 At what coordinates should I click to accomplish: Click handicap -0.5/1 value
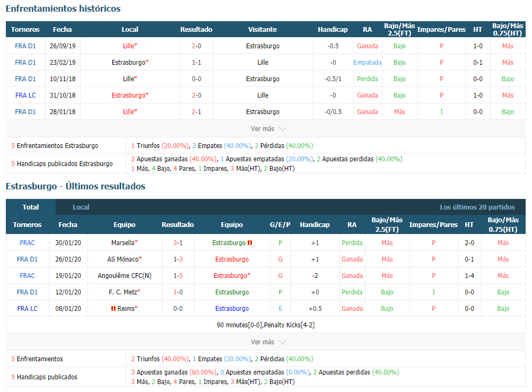pos(333,79)
